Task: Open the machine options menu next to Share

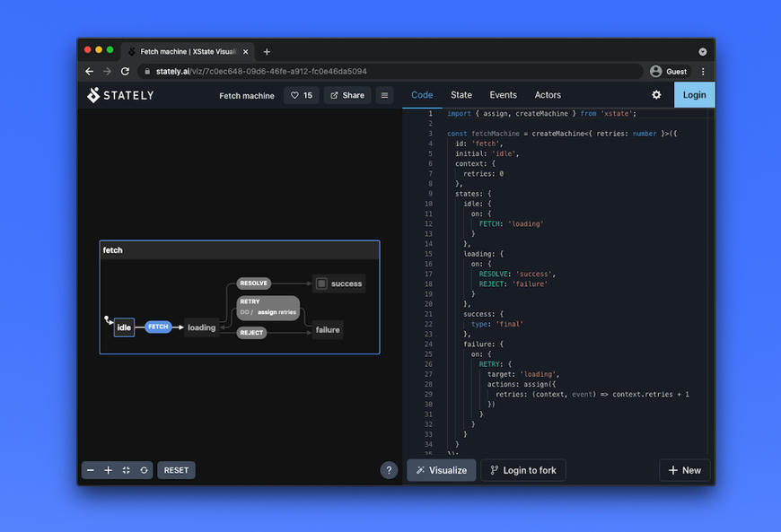Action: (x=383, y=95)
